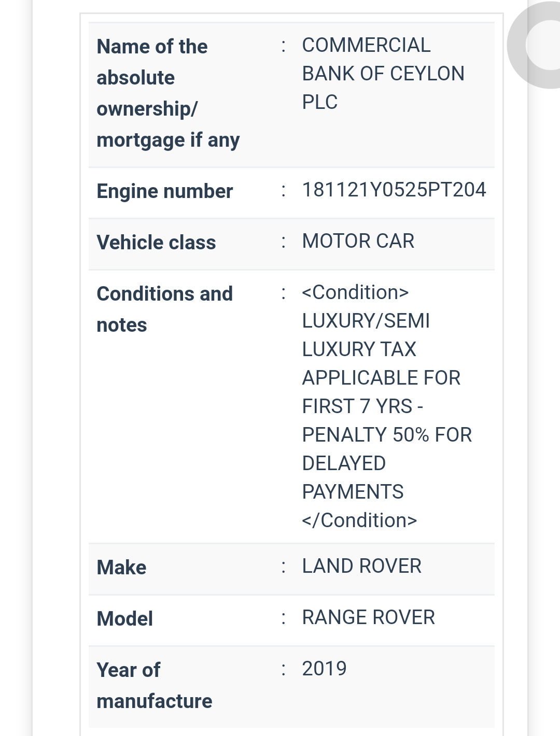
Task: Tap the 'Model' label
Action: click(124, 618)
